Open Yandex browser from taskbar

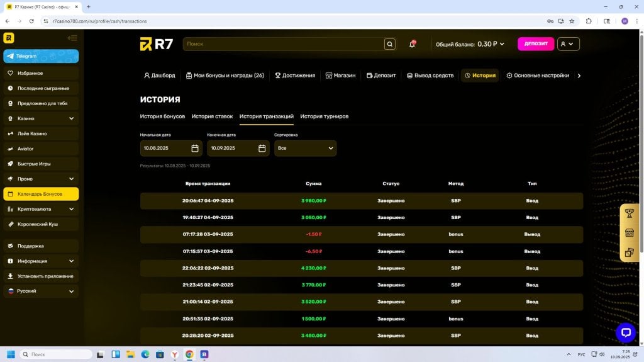click(175, 354)
